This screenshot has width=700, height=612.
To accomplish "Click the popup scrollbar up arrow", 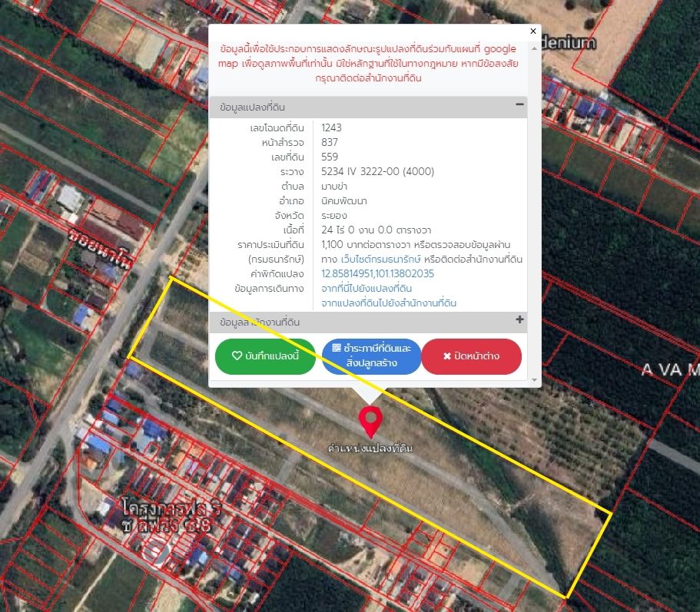I will pyautogui.click(x=534, y=48).
